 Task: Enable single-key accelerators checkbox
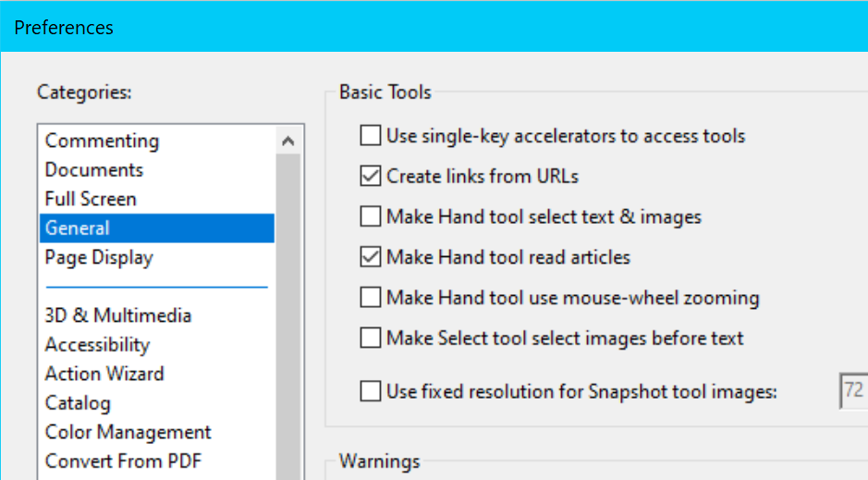[371, 136]
